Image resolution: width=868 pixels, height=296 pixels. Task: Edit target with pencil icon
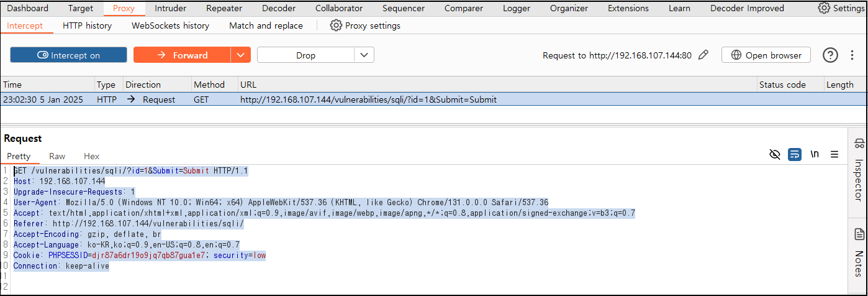(x=703, y=55)
